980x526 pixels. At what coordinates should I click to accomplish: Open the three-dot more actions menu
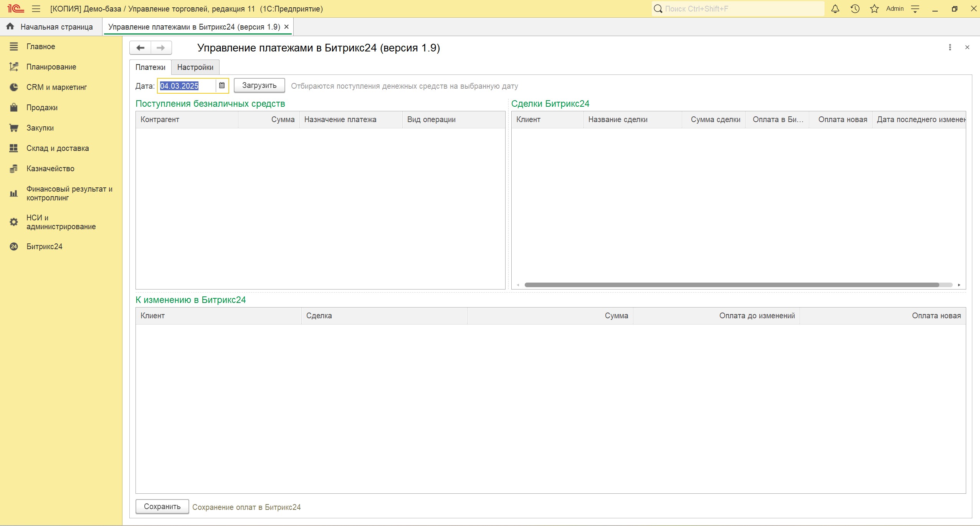(x=950, y=47)
